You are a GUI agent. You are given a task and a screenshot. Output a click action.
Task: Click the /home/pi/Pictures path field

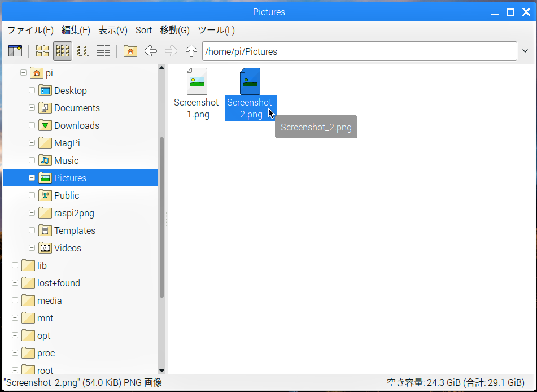click(359, 51)
